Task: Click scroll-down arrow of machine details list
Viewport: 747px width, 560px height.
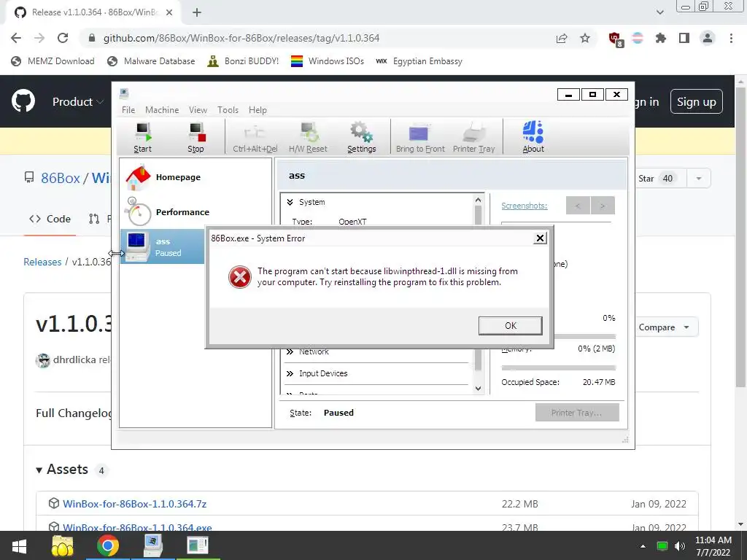Action: coord(479,389)
